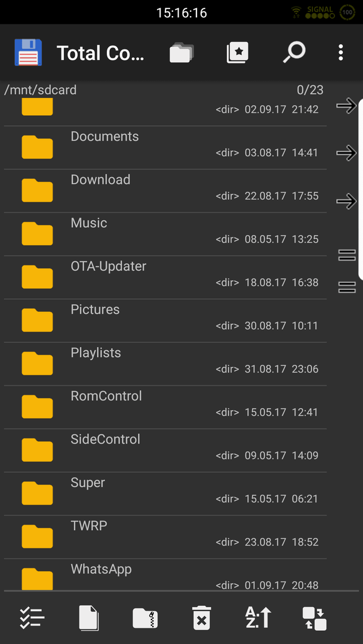Tap the magnifier search icon
This screenshot has width=363, height=644.
(x=294, y=52)
